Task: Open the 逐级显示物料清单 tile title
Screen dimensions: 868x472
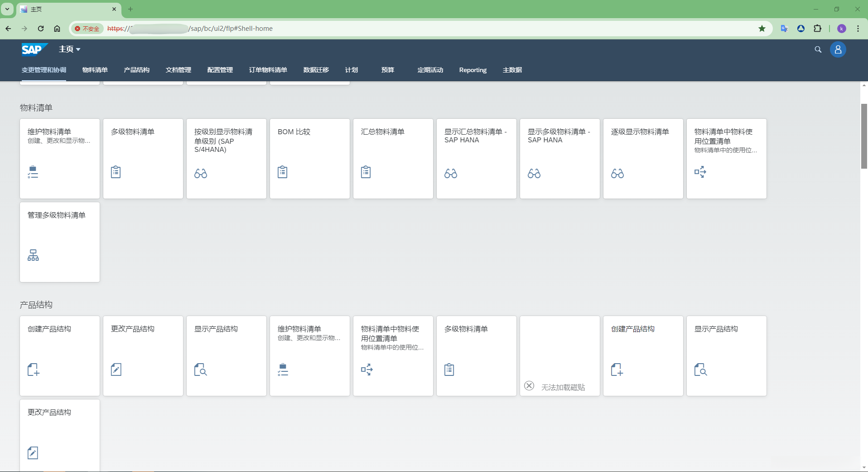Action: 640,131
